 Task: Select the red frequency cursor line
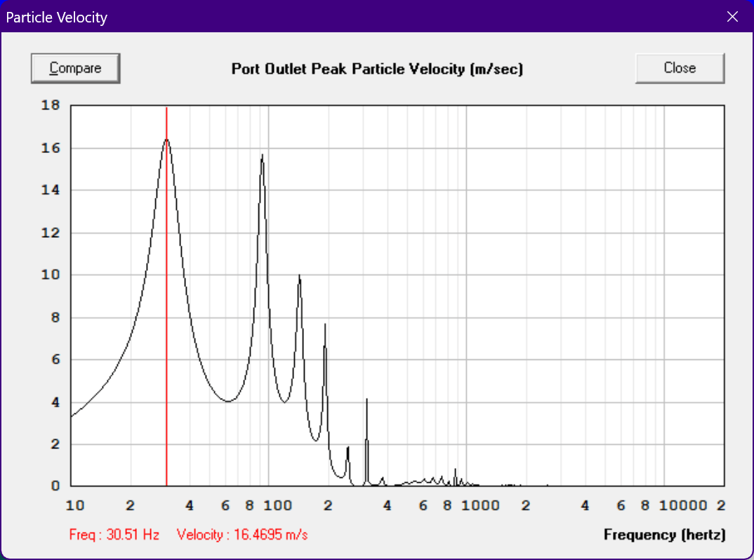point(166,295)
